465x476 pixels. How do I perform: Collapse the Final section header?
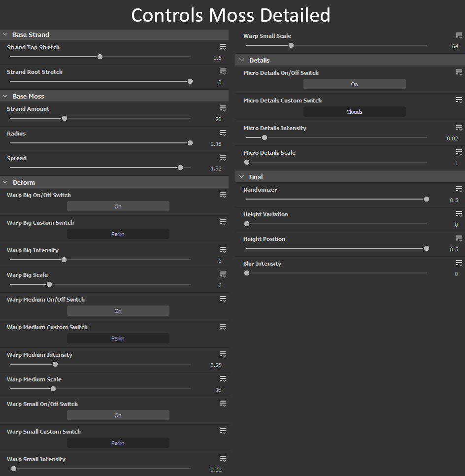(x=242, y=177)
